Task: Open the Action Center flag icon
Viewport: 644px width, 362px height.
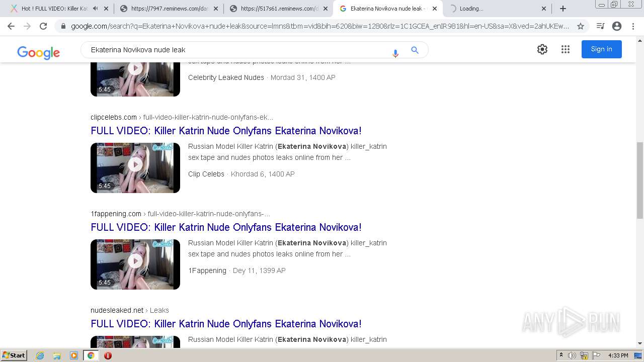Action: [x=596, y=355]
